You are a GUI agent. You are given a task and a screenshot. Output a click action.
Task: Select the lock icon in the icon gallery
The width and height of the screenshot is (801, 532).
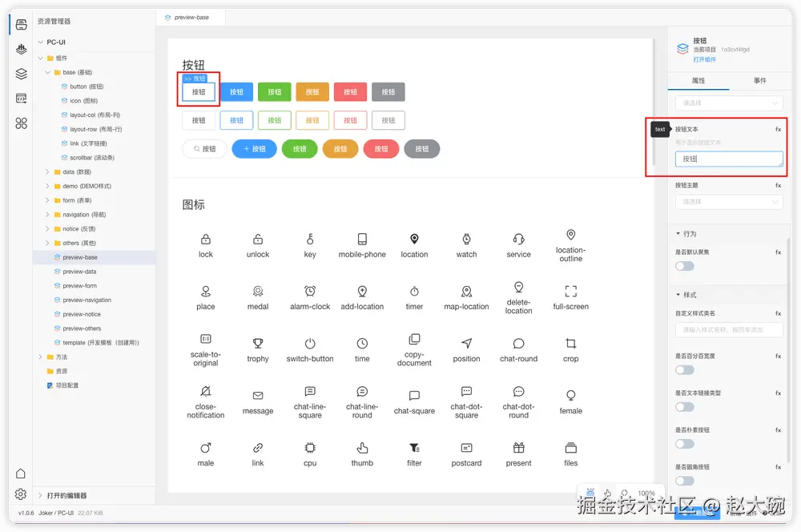pyautogui.click(x=205, y=240)
